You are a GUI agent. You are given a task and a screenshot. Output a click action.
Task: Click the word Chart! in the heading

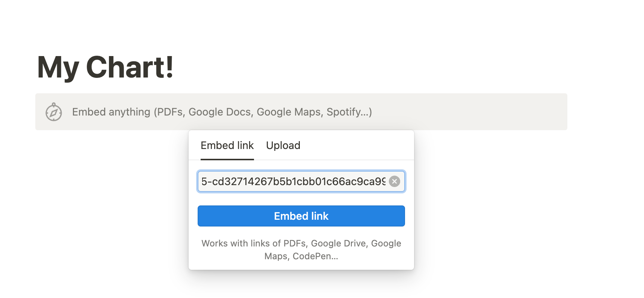point(130,67)
